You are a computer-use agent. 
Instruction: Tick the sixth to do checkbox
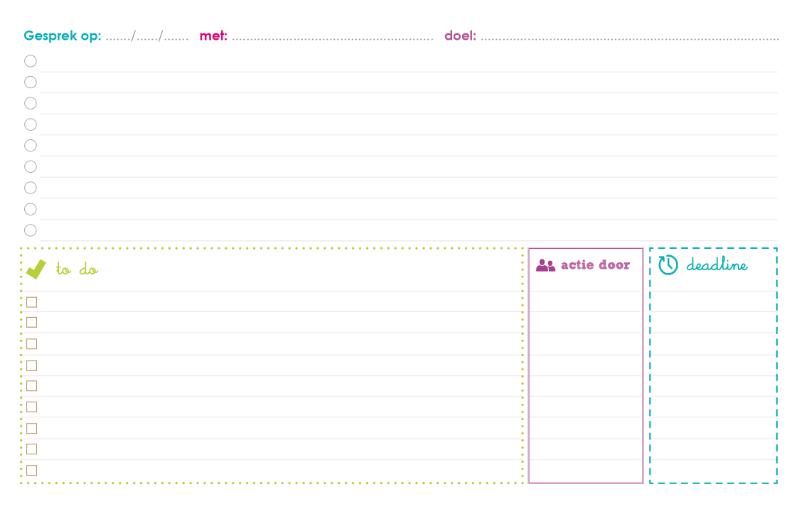click(x=32, y=407)
